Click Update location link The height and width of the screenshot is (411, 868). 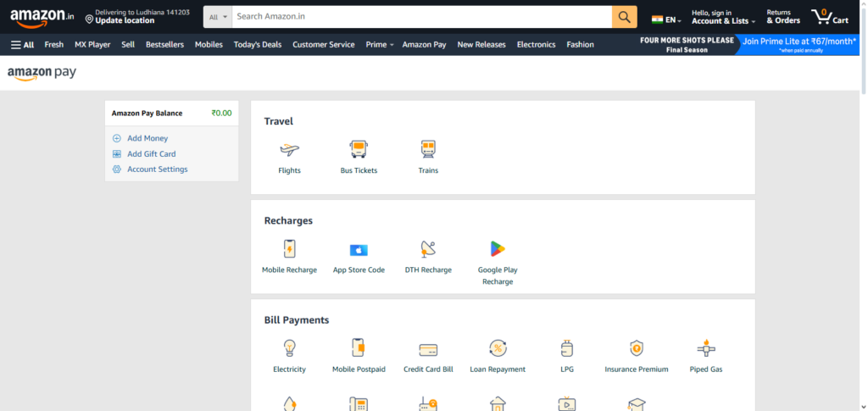(125, 21)
